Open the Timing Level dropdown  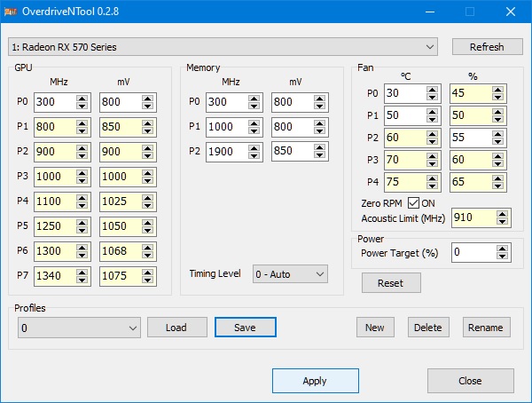(x=290, y=274)
